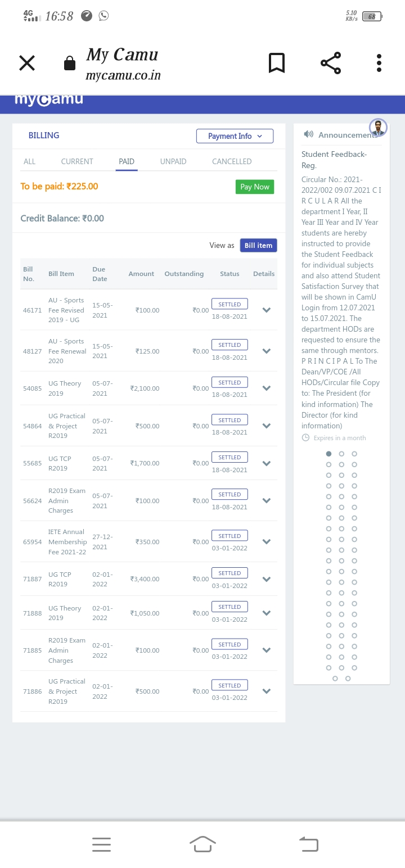Select the first announcement pagination dot
This screenshot has width=405, height=868.
(x=329, y=454)
